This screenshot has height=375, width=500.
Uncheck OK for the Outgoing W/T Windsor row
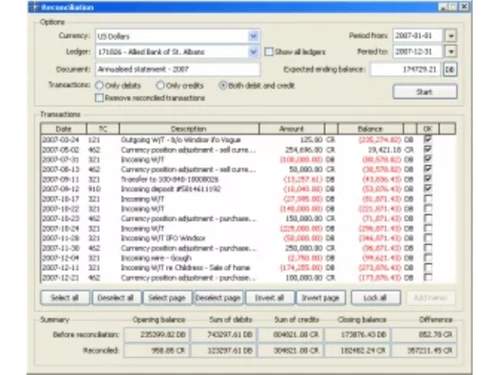point(428,139)
